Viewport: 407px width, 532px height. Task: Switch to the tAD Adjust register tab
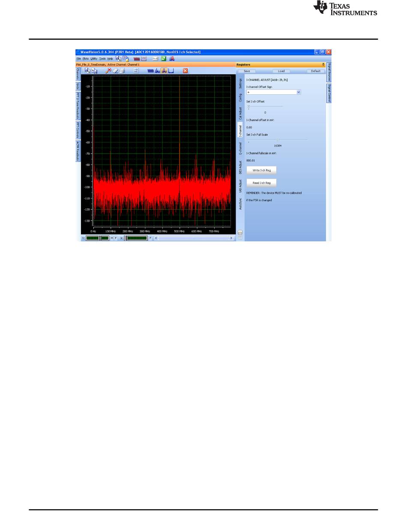240,186
